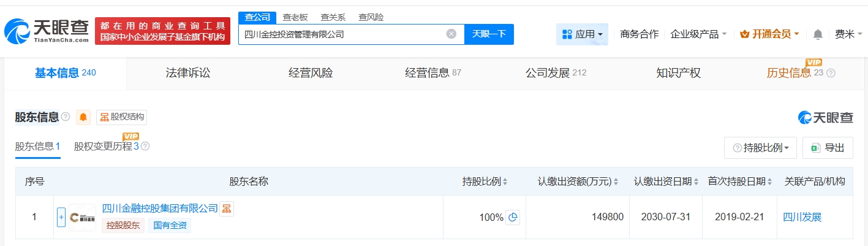Image resolution: width=868 pixels, height=246 pixels.
Task: Click the help icon next to 股东信息 heading
Action: [66, 117]
